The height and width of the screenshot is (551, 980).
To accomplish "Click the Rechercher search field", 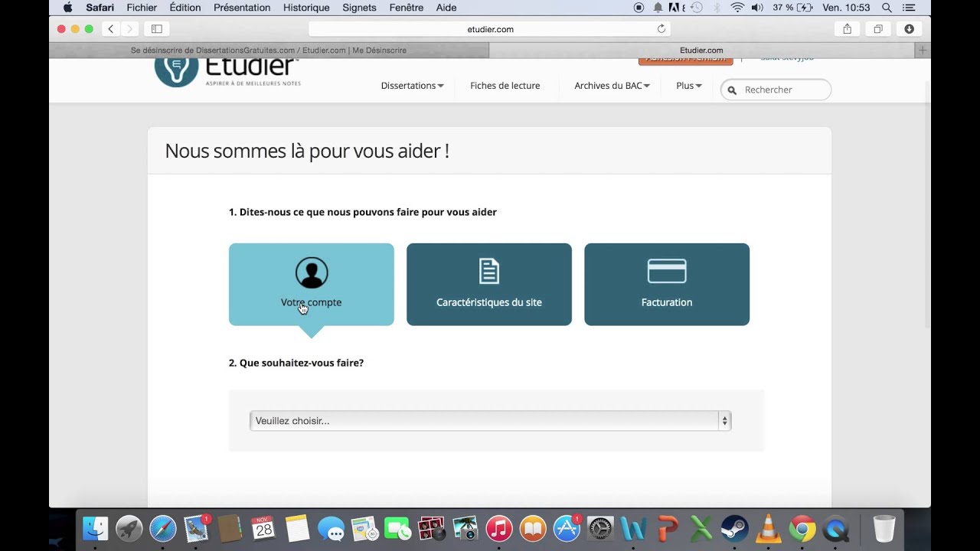I will pos(776,90).
